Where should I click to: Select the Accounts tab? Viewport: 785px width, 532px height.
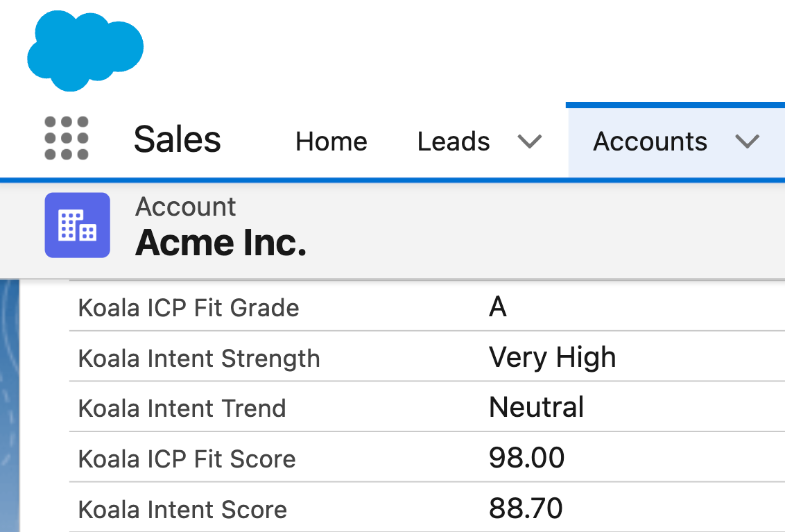tap(650, 141)
